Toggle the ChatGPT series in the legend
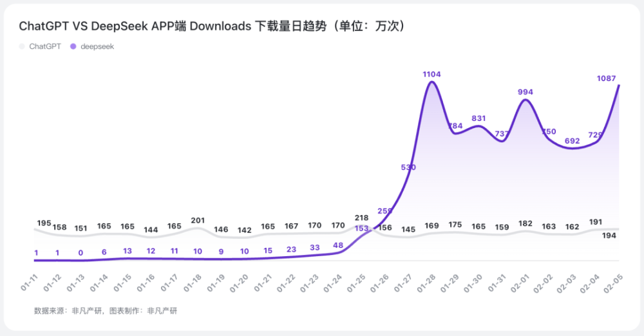 coord(40,46)
